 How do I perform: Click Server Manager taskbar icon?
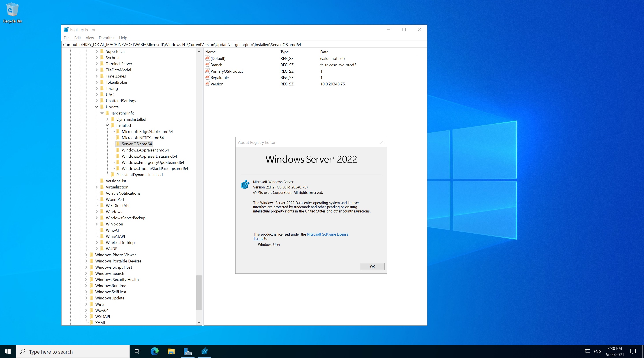coord(187,351)
